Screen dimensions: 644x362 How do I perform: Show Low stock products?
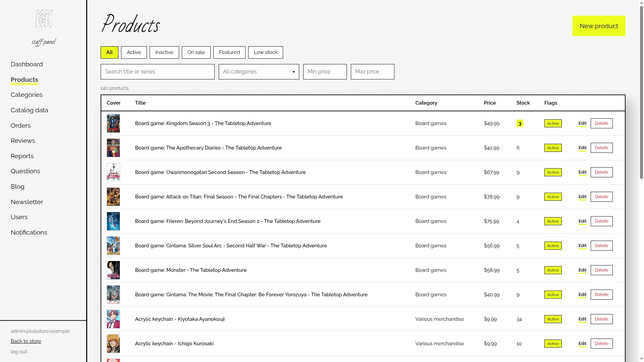click(266, 52)
